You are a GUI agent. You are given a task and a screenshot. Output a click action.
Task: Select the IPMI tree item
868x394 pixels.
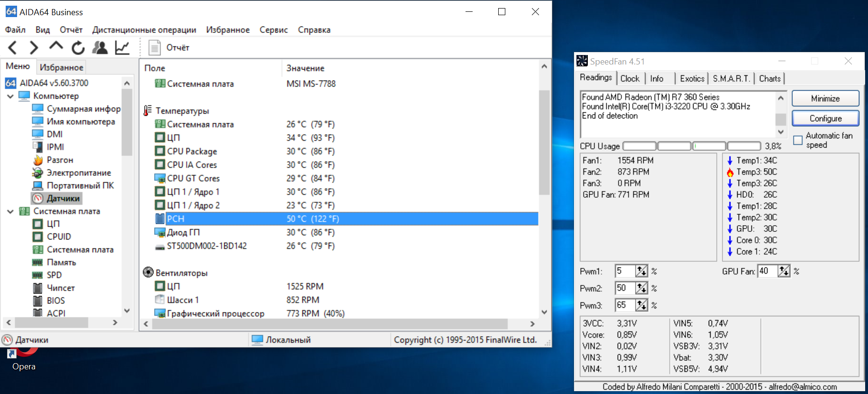[48, 147]
